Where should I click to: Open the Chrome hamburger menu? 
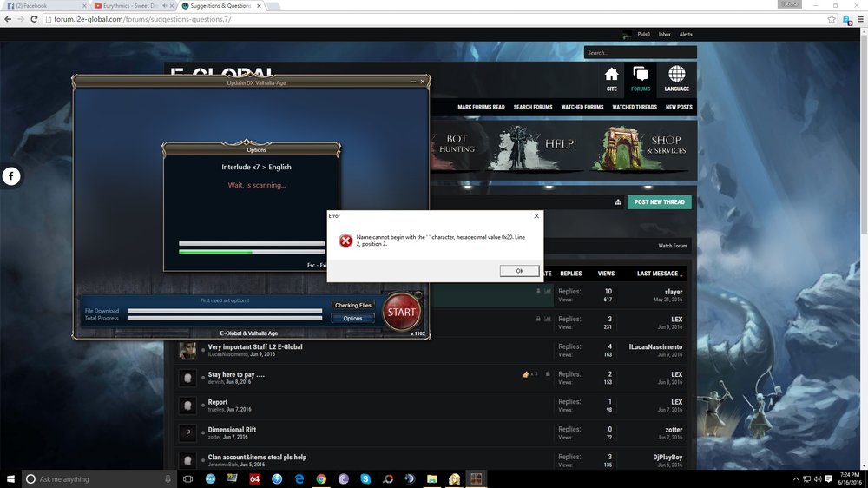[x=858, y=19]
